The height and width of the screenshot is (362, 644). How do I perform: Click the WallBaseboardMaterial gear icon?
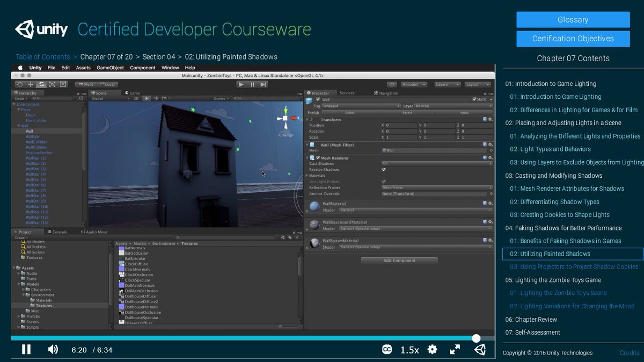491,222
